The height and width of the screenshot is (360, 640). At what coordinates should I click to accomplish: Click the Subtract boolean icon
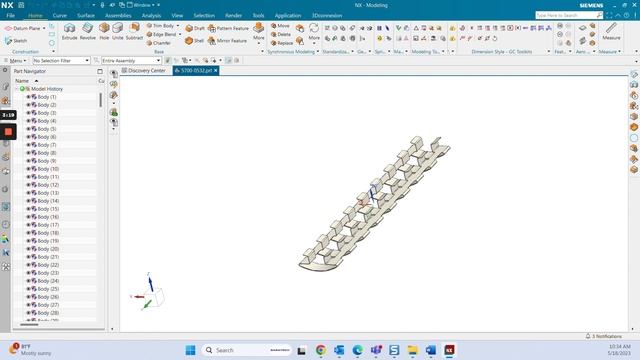point(134,31)
